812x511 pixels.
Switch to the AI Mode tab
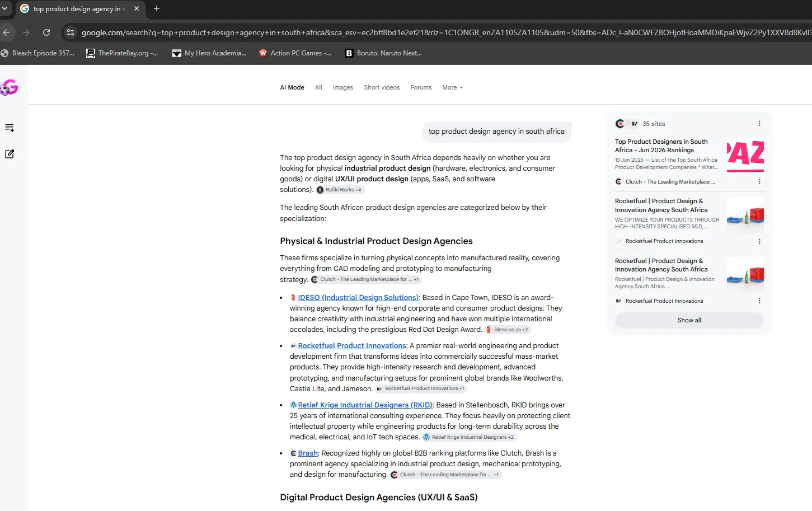click(292, 87)
